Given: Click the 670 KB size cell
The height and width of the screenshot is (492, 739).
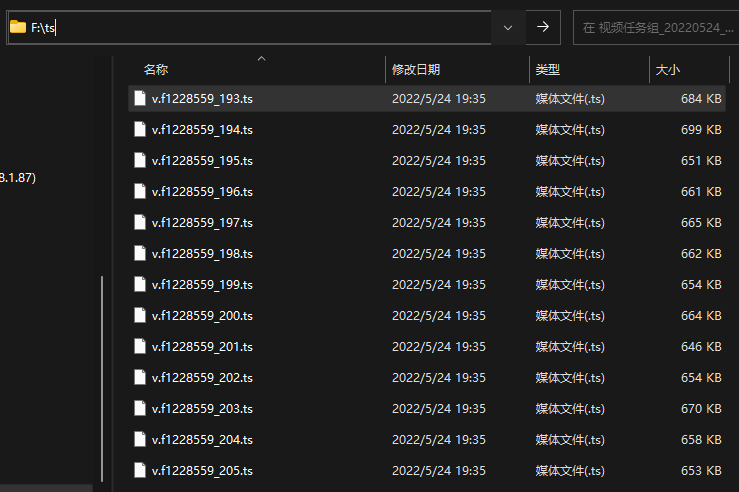Looking at the screenshot, I should (701, 409).
